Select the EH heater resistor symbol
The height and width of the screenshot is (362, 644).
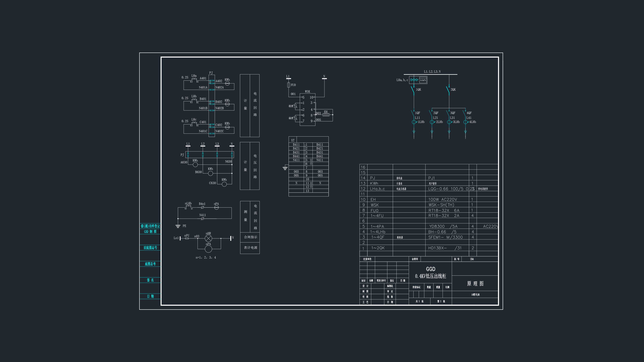tap(326, 115)
